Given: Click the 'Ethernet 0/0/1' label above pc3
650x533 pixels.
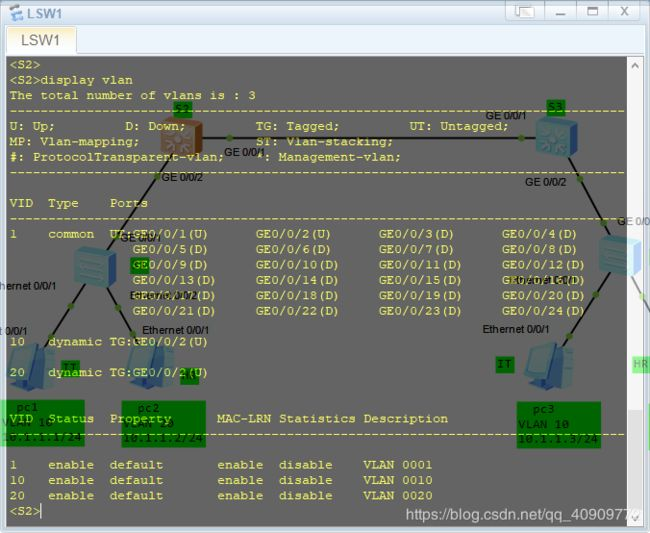Looking at the screenshot, I should (x=516, y=329).
